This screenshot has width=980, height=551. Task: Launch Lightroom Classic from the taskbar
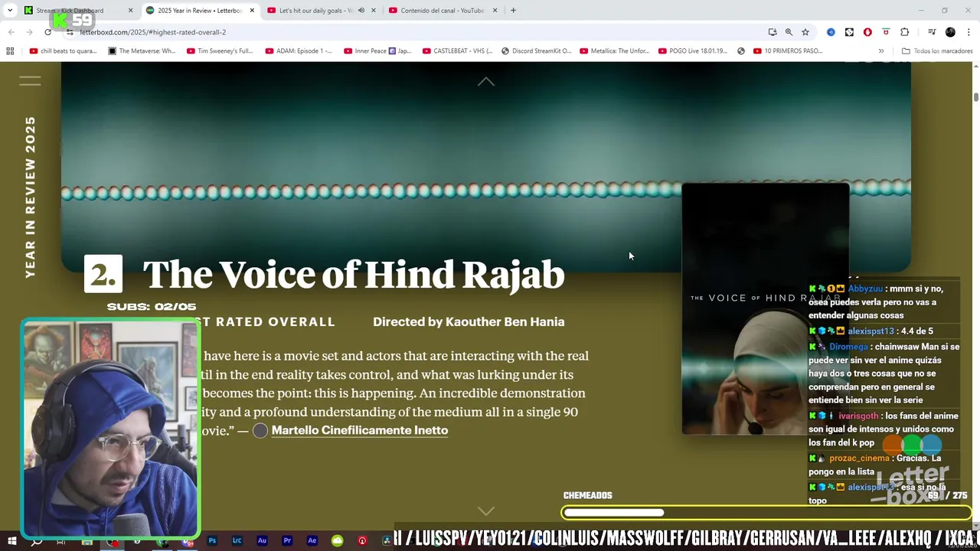point(237,541)
